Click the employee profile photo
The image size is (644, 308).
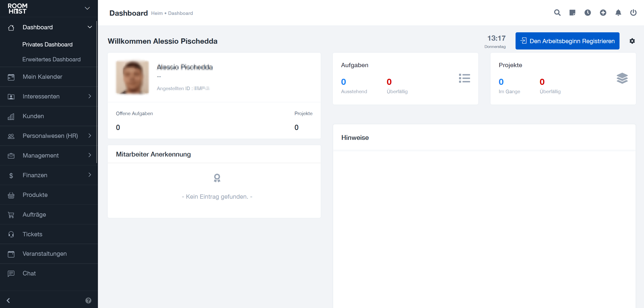click(x=132, y=77)
